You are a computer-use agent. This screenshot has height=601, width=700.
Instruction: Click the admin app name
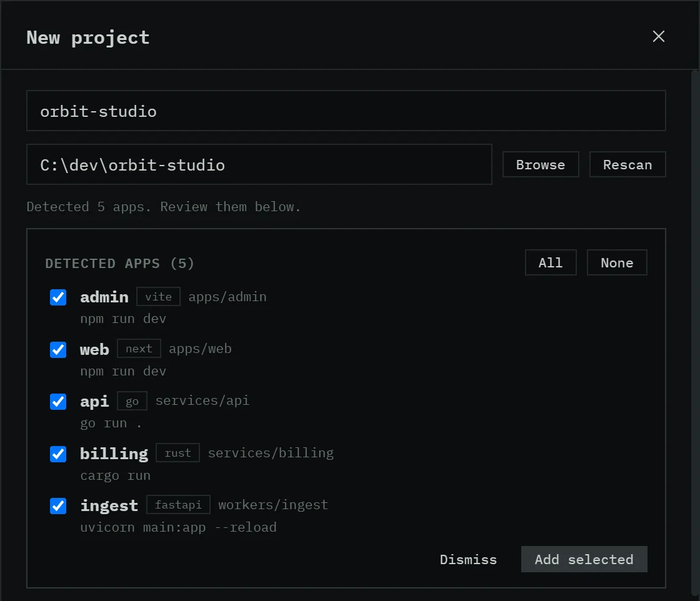coord(104,297)
